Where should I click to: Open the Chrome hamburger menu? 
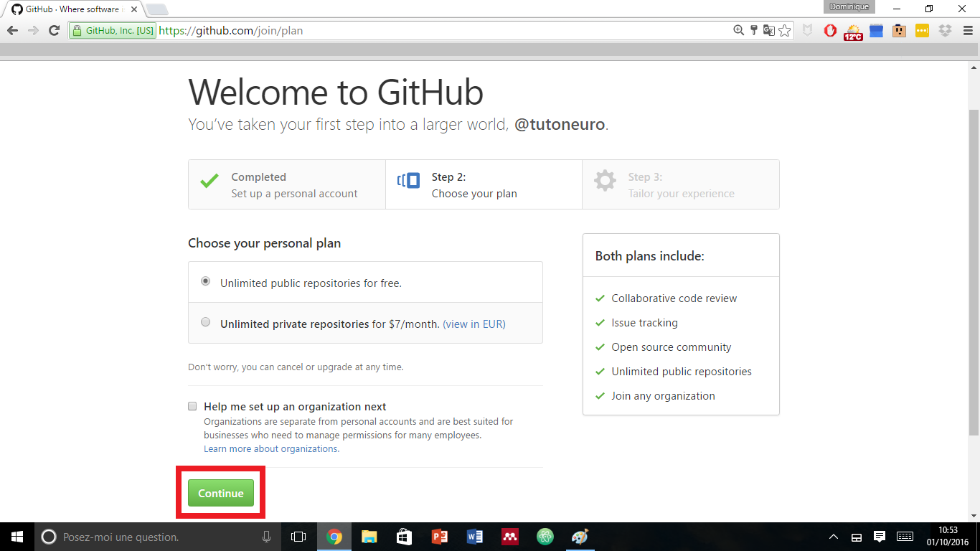(x=966, y=31)
